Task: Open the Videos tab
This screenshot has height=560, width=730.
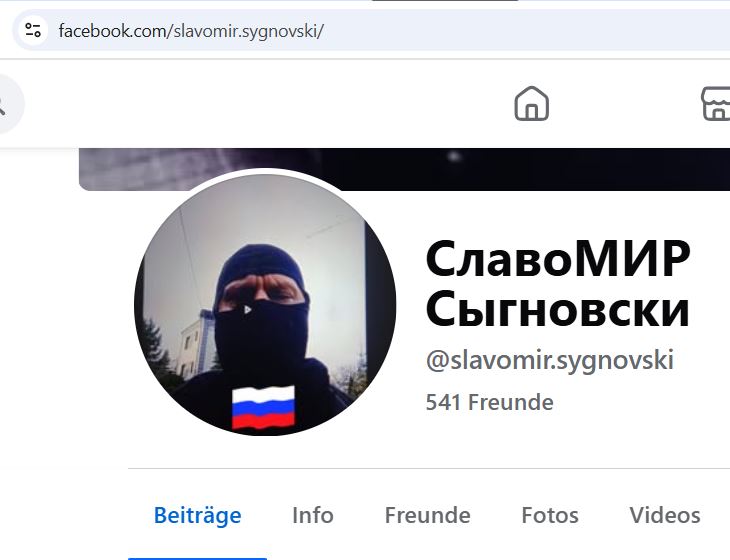Action: coord(665,515)
